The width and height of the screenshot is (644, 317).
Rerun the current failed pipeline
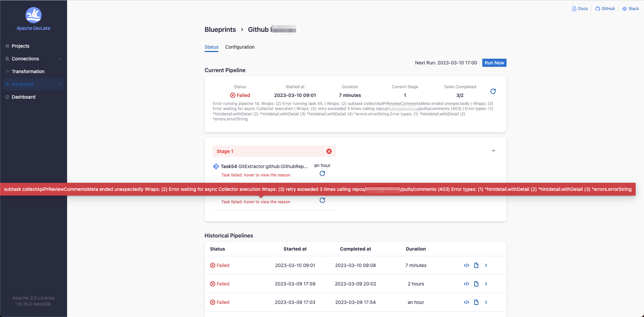click(493, 91)
